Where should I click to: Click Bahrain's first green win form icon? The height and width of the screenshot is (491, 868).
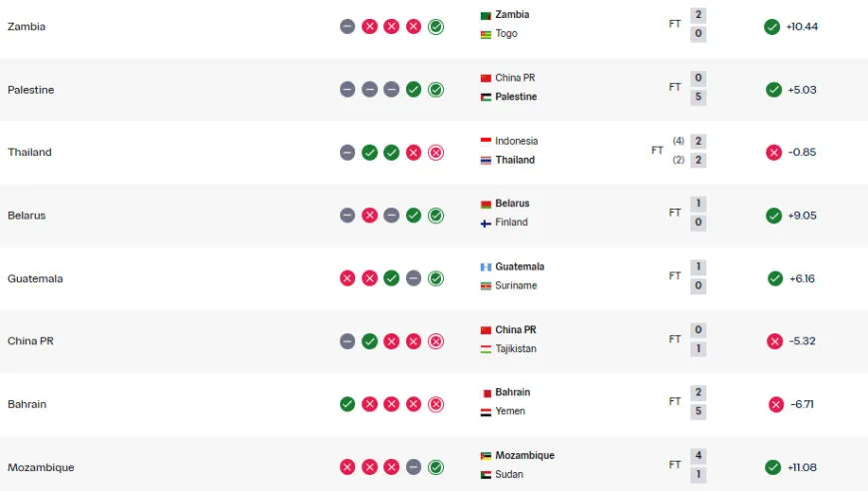point(347,404)
